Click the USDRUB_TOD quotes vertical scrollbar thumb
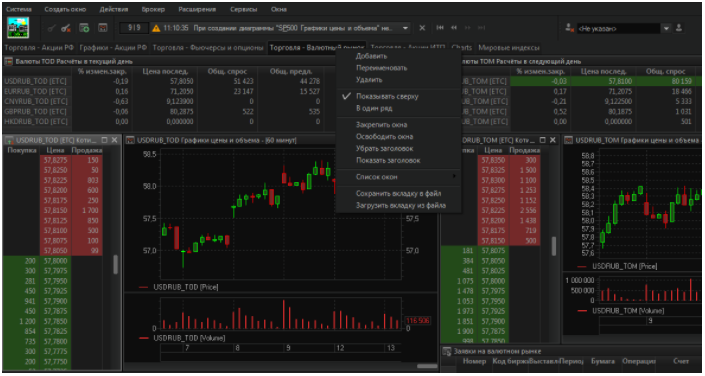This screenshot has width=705, height=376. click(116, 264)
